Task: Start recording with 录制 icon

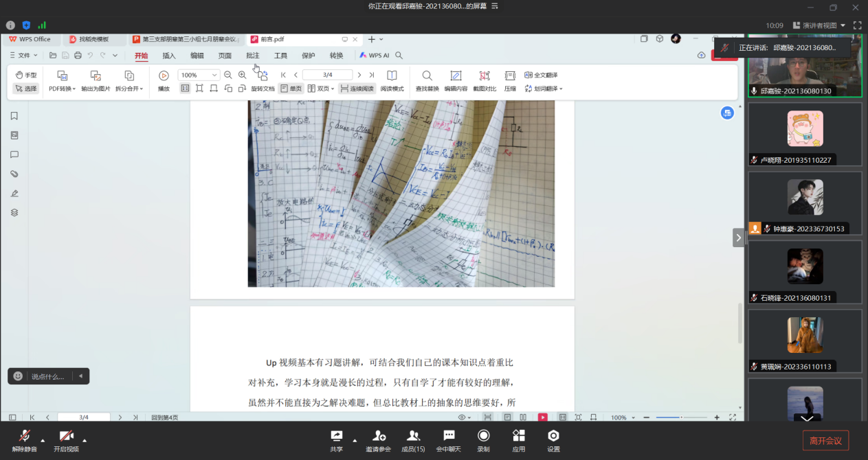Action: pyautogui.click(x=483, y=441)
